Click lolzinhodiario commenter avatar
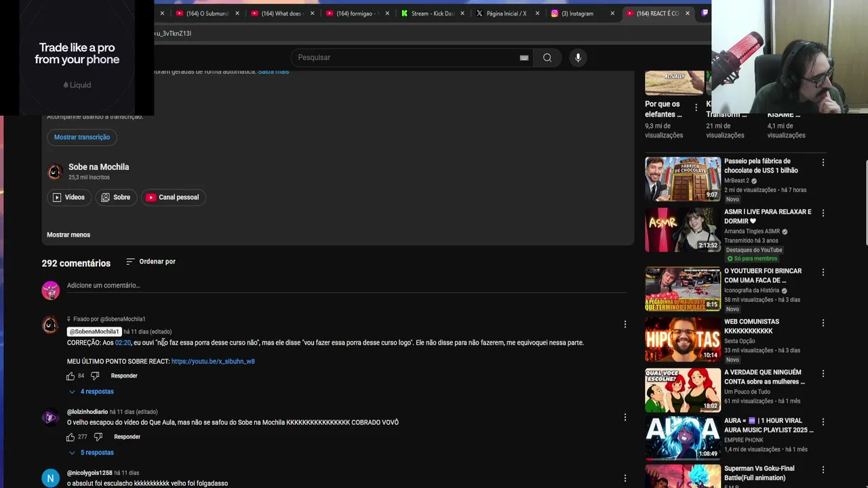 (51, 418)
